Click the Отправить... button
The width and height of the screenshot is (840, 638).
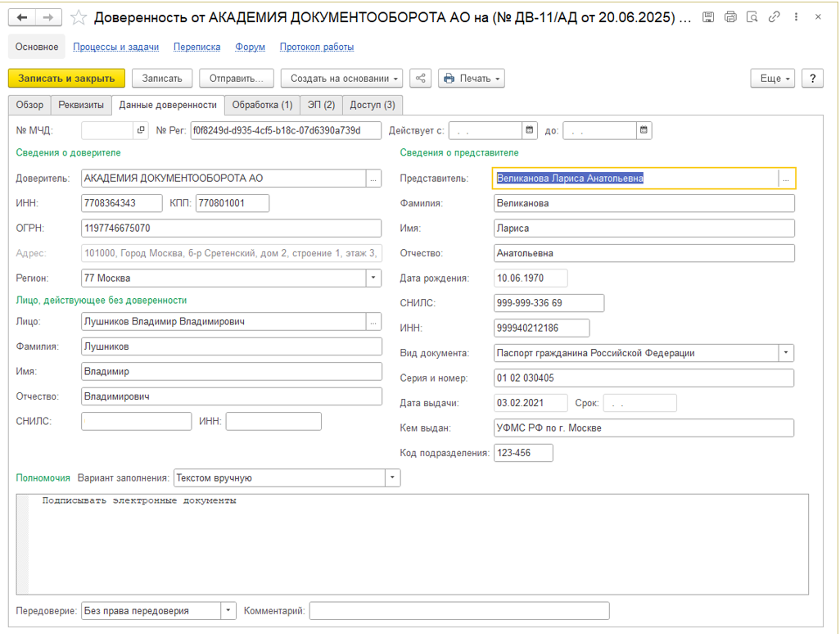(237, 78)
